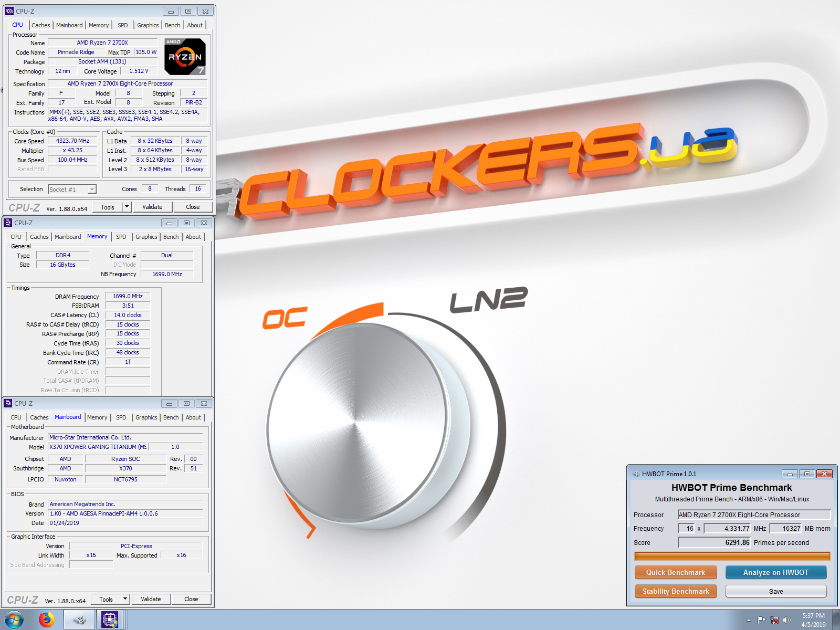Open SPD tab in the Memory CPU-Z window
This screenshot has height=630, width=840.
pos(121,237)
